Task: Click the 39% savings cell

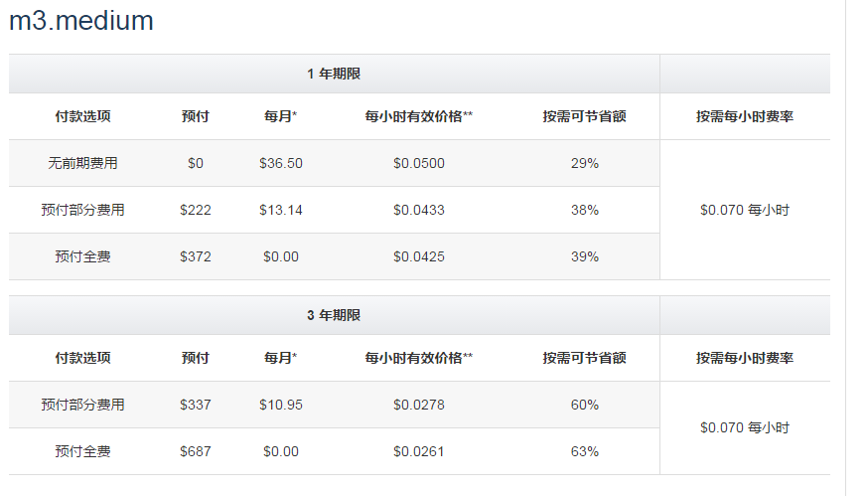Action: (x=585, y=256)
